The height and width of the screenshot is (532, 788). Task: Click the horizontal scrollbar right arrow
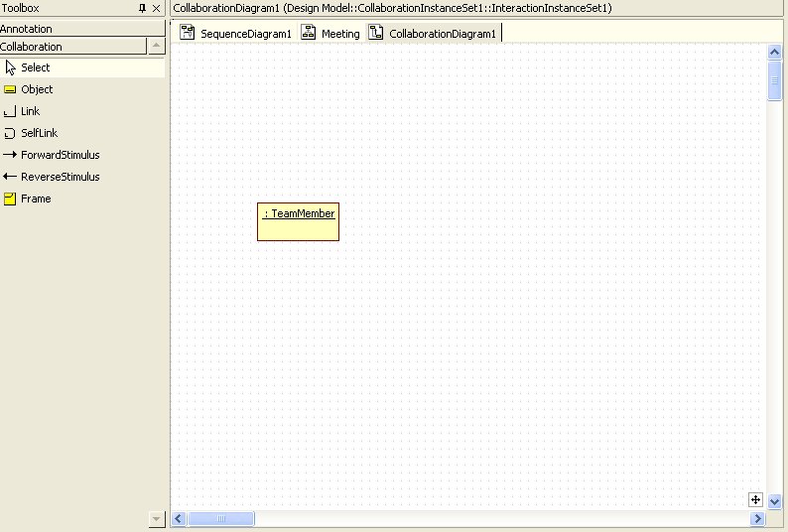click(x=757, y=518)
